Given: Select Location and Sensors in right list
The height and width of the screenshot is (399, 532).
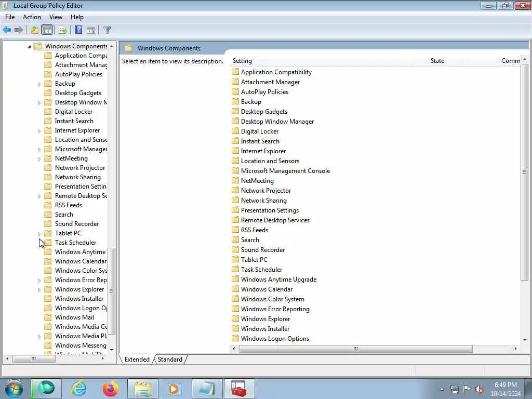Looking at the screenshot, I should 270,161.
